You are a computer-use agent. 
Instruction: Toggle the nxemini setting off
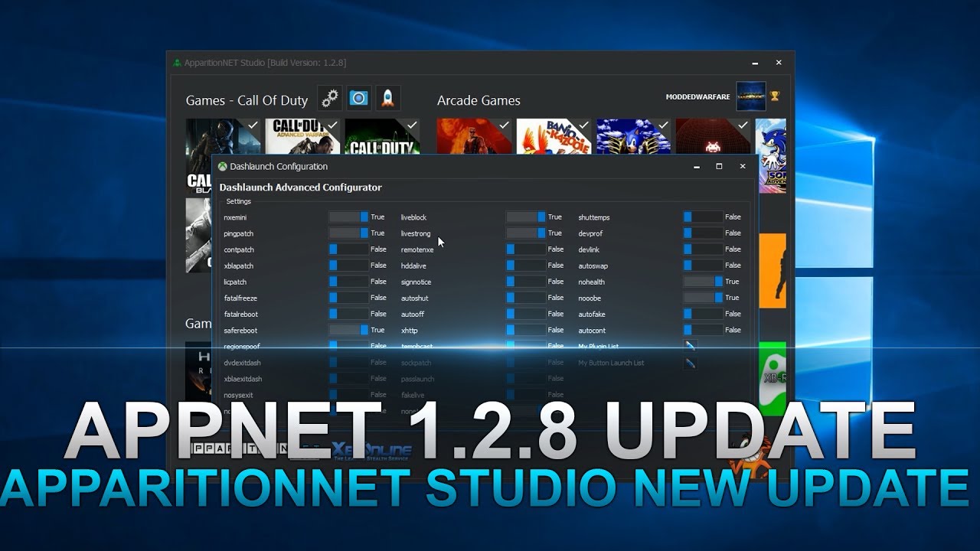(348, 217)
